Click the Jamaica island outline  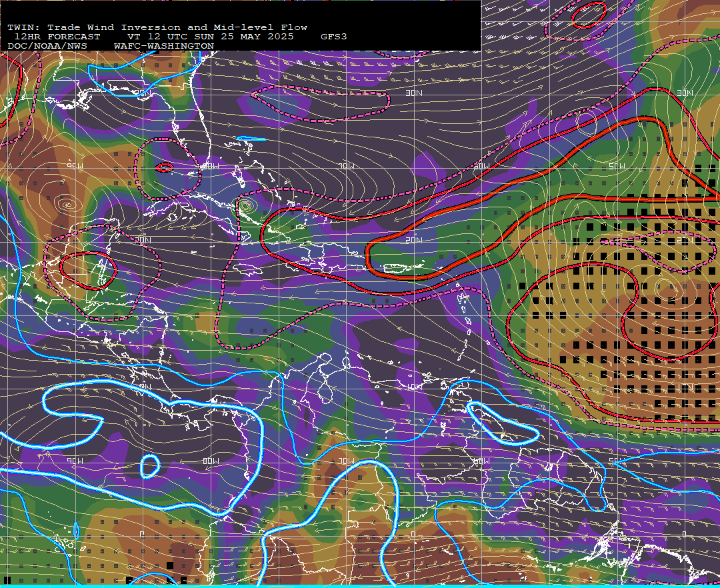click(248, 269)
